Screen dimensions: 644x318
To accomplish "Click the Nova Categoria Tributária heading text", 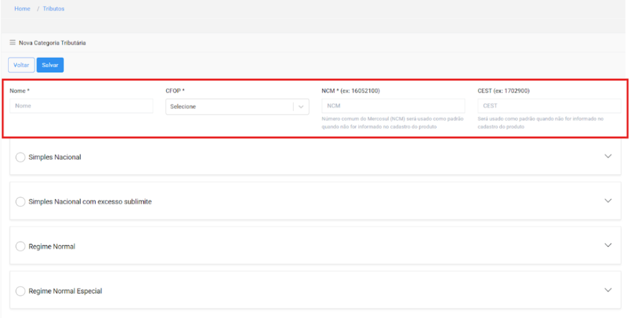I will [52, 43].
